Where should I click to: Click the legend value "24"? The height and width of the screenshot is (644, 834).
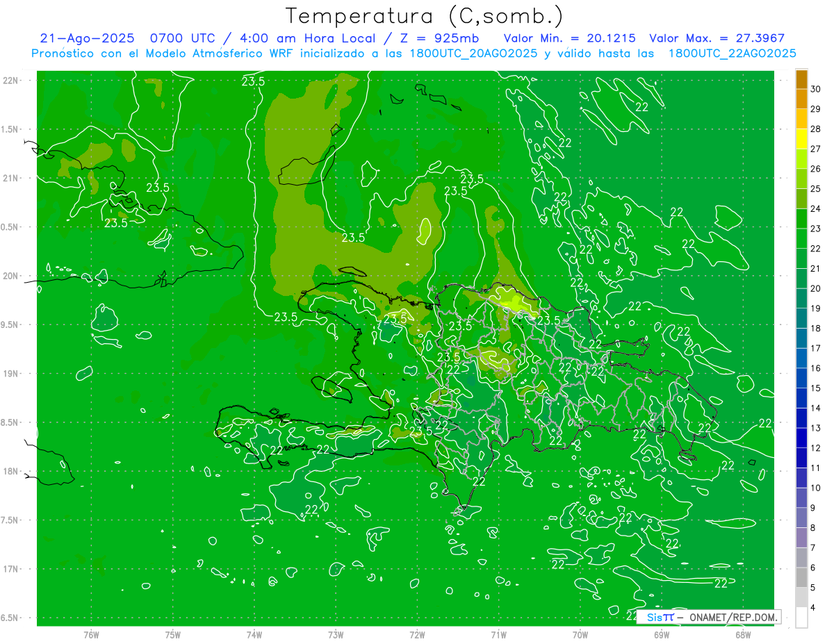tap(816, 208)
